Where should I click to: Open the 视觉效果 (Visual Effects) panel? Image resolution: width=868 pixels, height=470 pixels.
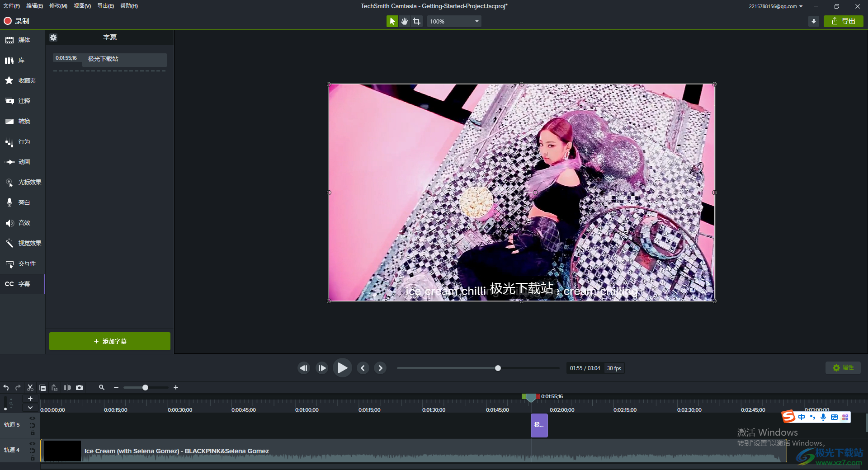pyautogui.click(x=23, y=244)
